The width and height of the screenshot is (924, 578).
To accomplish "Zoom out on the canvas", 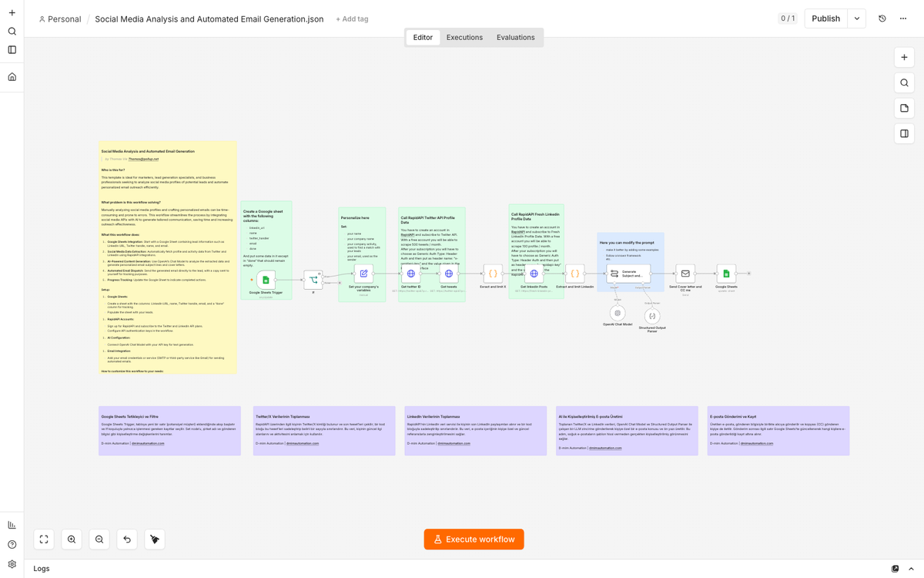I will click(99, 539).
